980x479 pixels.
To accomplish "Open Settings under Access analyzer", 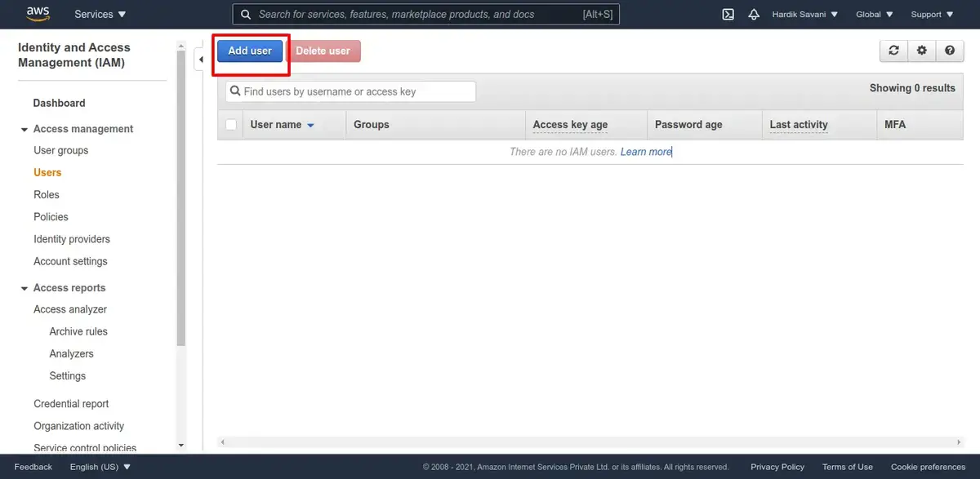I will pos(67,375).
